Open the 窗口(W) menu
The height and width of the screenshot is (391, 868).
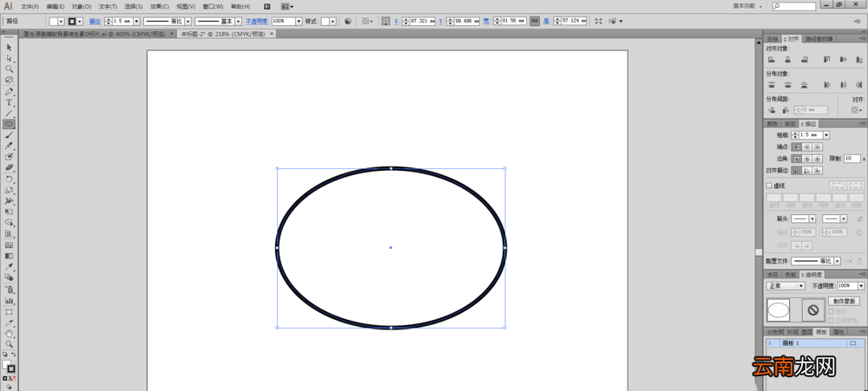214,7
